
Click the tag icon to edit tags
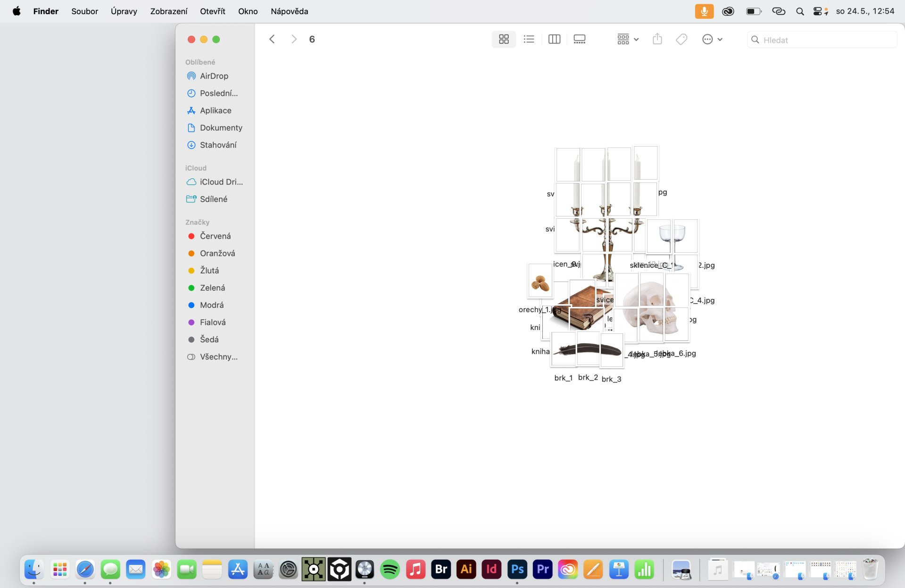pyautogui.click(x=681, y=39)
